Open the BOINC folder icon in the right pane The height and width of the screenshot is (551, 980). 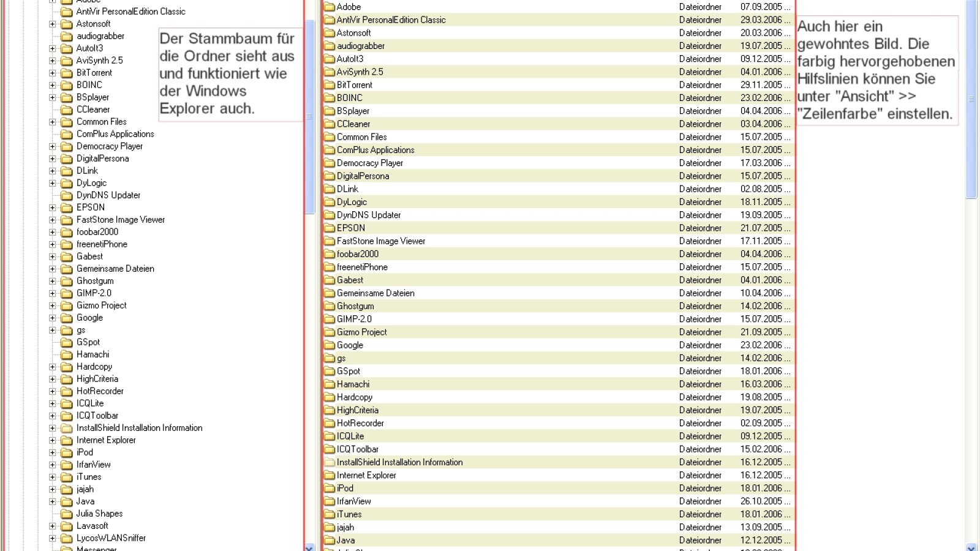pos(330,98)
